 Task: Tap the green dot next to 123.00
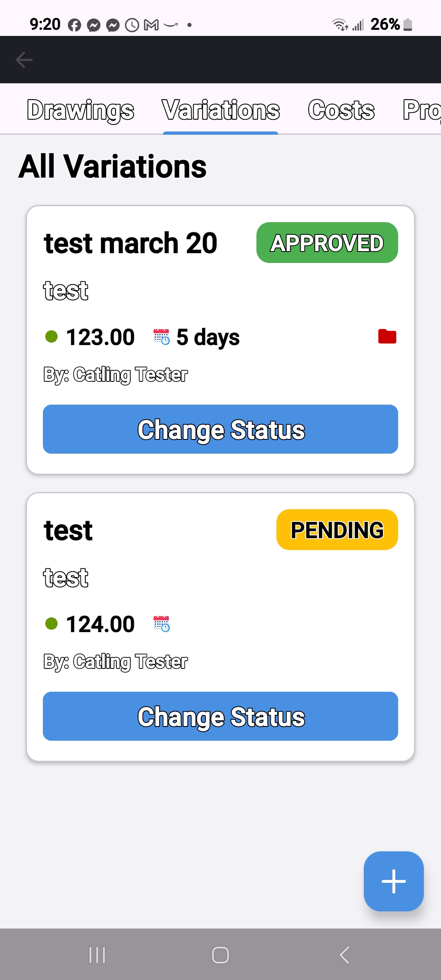[x=51, y=337]
